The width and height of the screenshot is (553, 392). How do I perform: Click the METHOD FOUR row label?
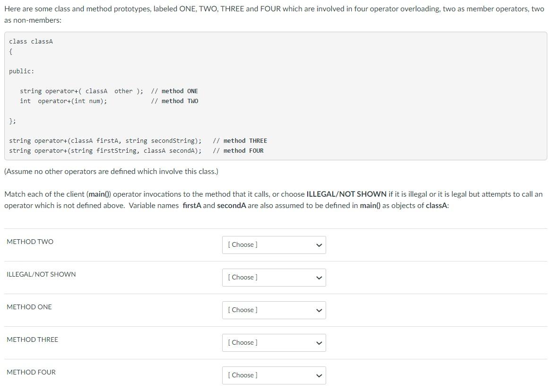31,372
